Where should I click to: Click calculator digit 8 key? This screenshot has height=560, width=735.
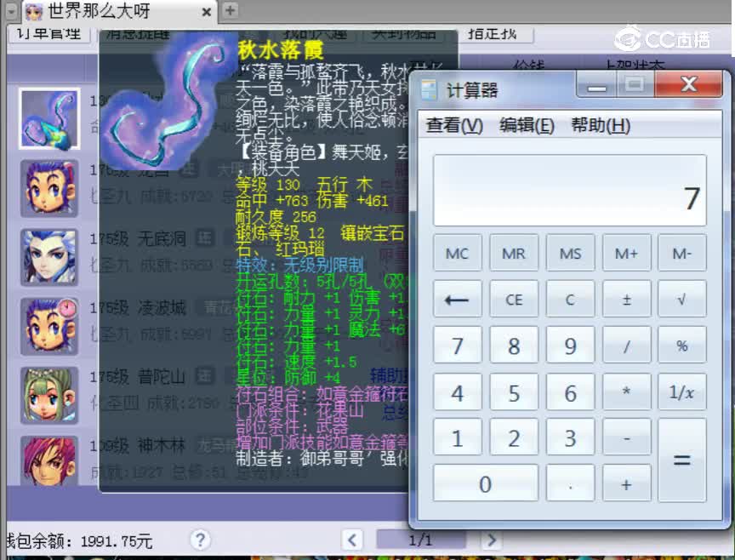tap(514, 346)
